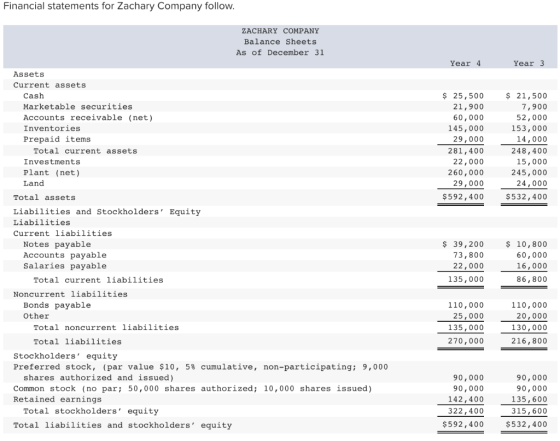
Task: Click Prepaid items Year 3 value 14,000
Action: click(x=532, y=139)
